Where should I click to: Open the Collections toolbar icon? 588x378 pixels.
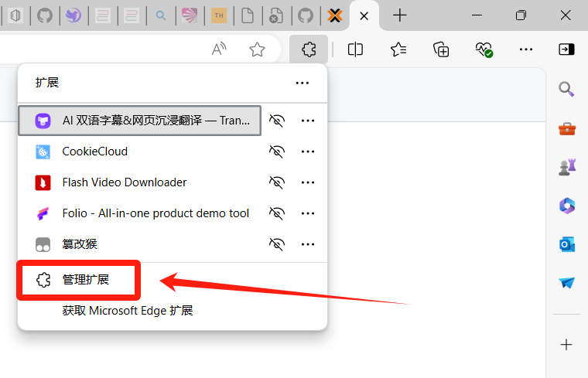pyautogui.click(x=441, y=49)
